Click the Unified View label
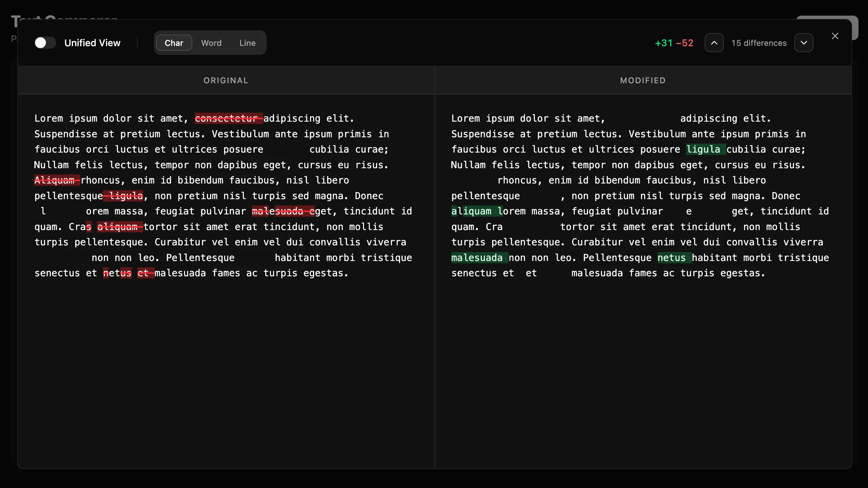 pyautogui.click(x=92, y=43)
